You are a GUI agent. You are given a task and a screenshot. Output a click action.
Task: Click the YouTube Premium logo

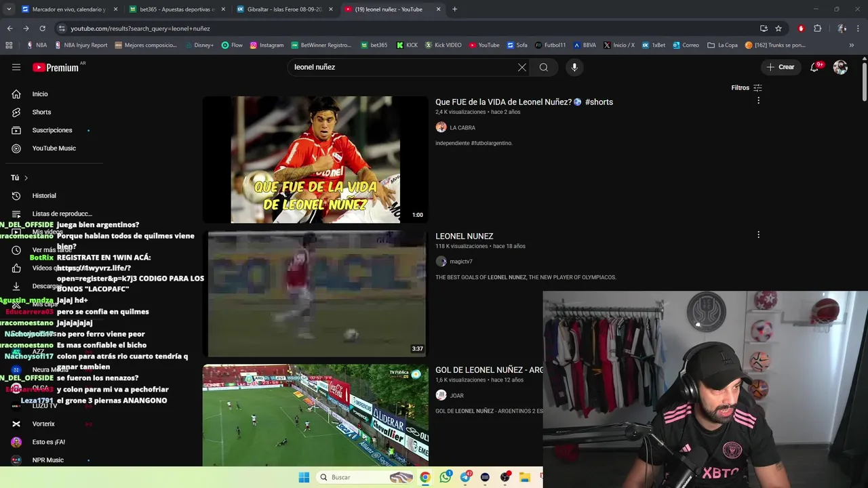tap(56, 67)
